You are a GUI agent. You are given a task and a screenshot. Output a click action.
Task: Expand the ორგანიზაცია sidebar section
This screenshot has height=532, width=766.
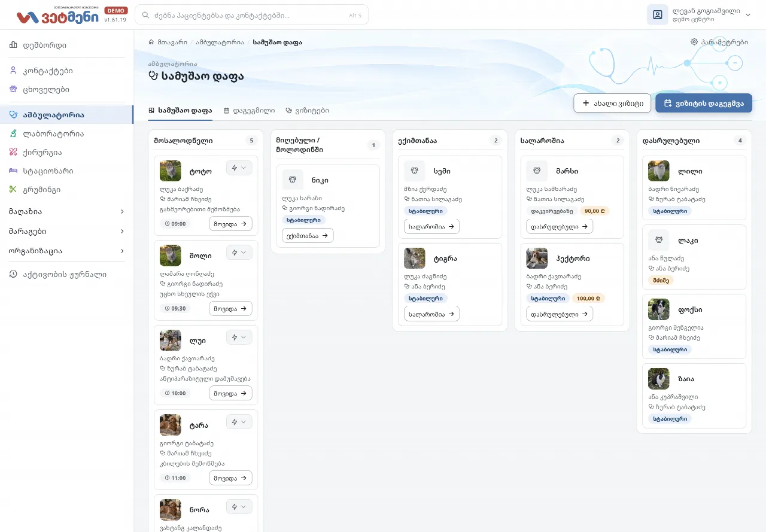coord(66,251)
